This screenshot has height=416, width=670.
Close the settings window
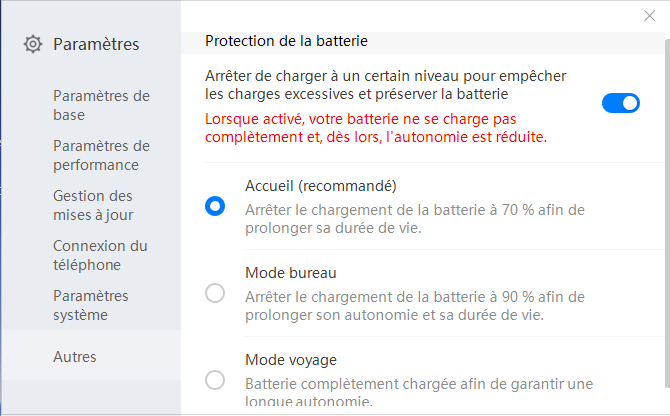click(650, 15)
